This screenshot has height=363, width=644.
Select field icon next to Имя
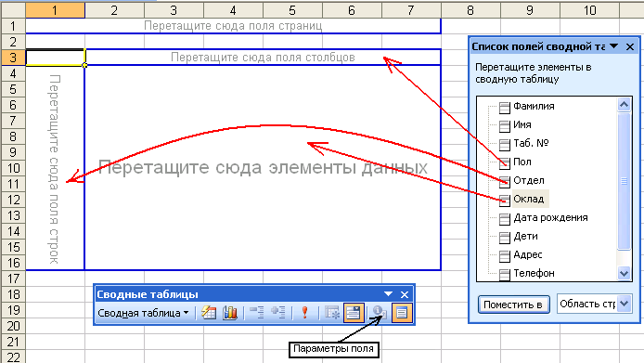tap(505, 126)
